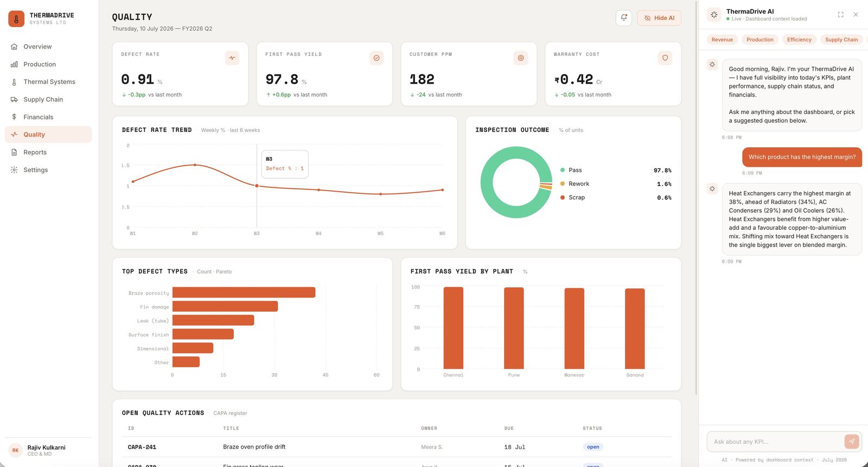Image resolution: width=868 pixels, height=467 pixels.
Task: Open the notifications bell icon
Action: click(624, 18)
